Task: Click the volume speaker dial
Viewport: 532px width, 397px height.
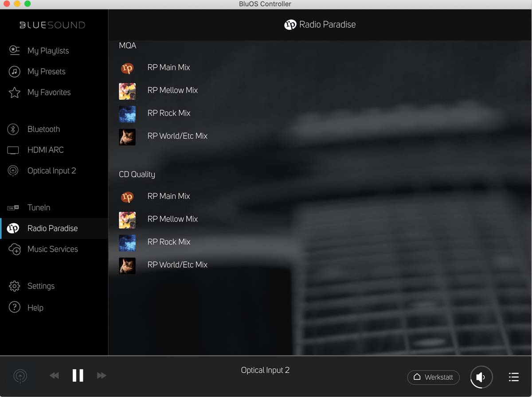Action: coord(481,377)
